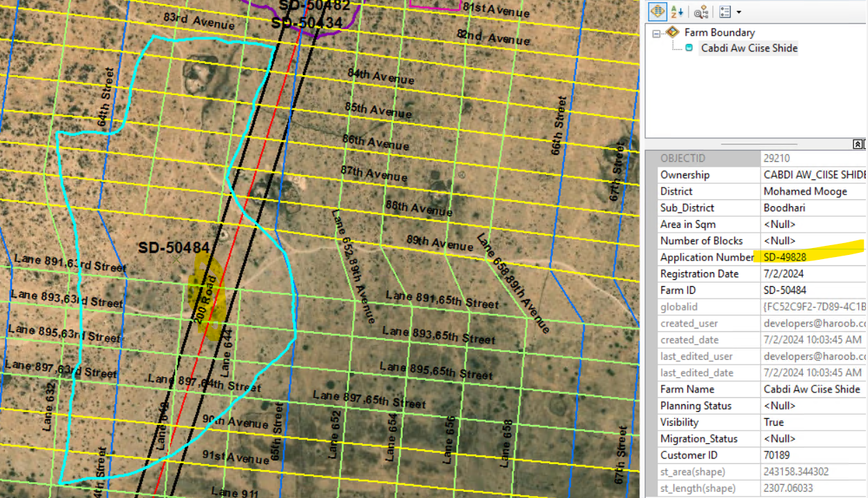Screen dimensions: 868x498
Task: Click the Visibility value True
Action: [x=774, y=422]
